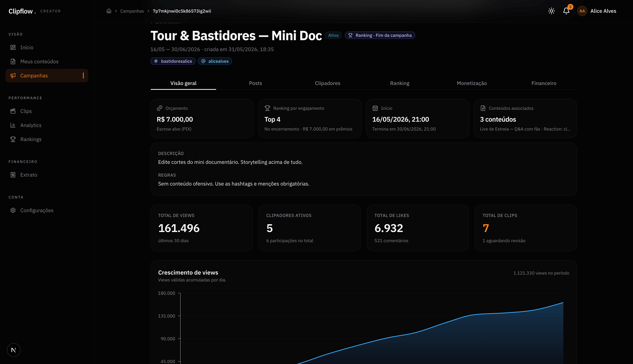Open Extrato in the Financeiro section
The width and height of the screenshot is (633, 364).
tap(47, 175)
